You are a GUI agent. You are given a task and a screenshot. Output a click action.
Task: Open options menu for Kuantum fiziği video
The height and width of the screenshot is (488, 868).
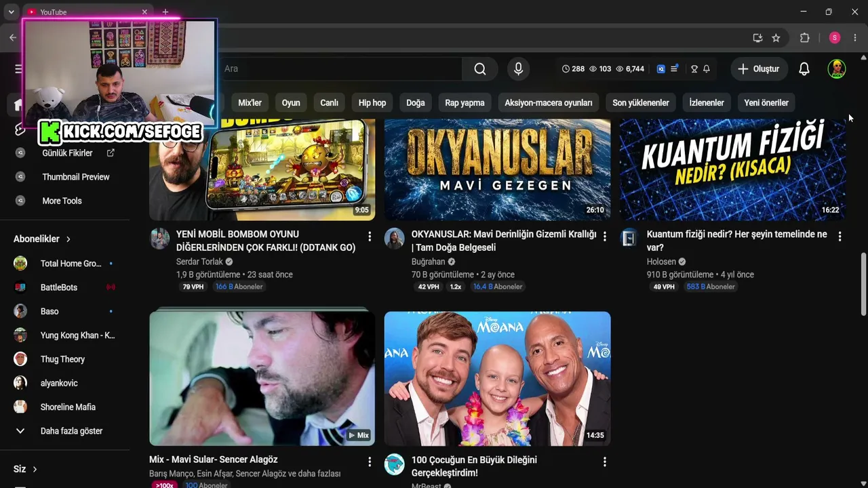click(x=840, y=237)
